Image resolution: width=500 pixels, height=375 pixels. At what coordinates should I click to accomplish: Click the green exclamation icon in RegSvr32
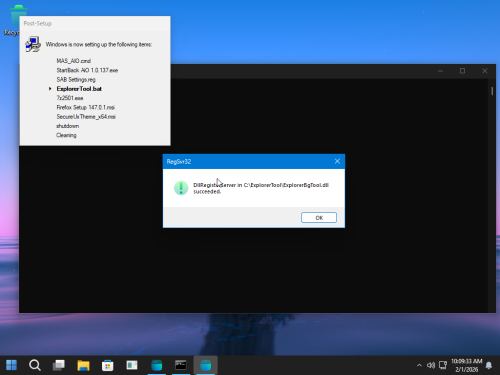181,188
